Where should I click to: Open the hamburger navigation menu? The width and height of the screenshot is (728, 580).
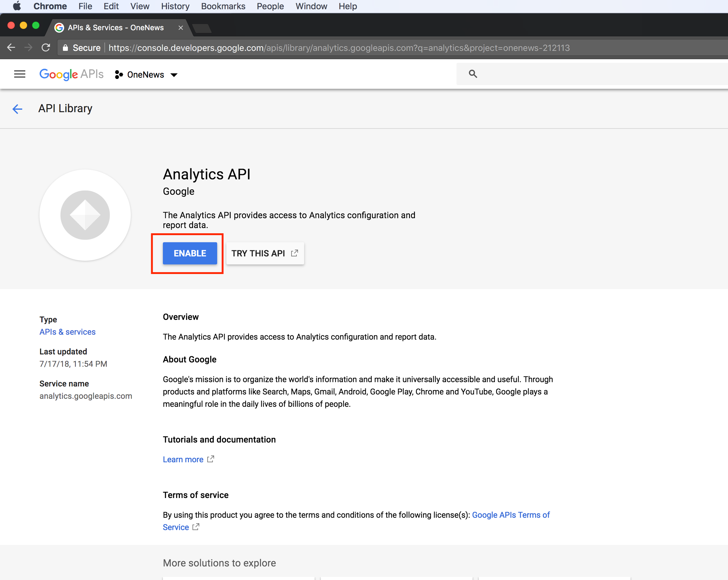19,74
